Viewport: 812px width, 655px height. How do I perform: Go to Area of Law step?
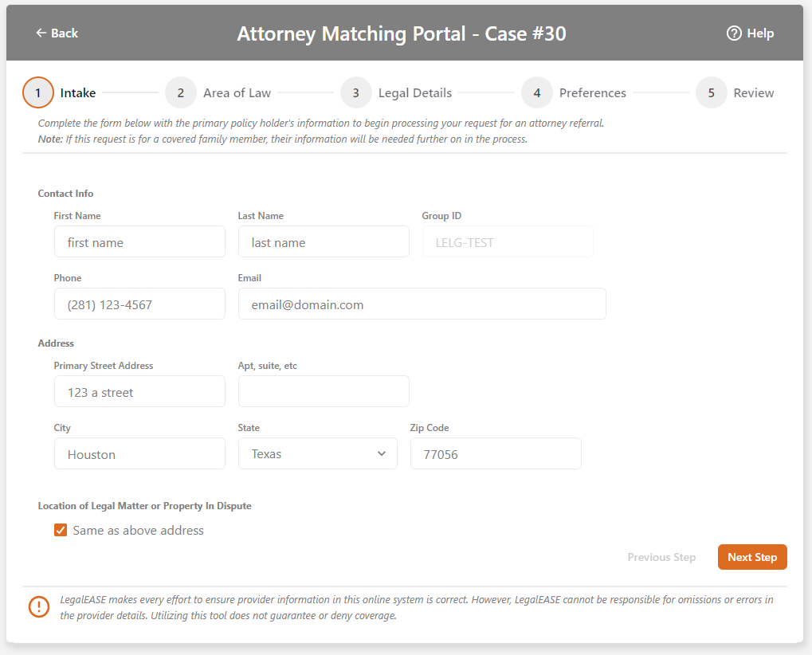click(237, 93)
